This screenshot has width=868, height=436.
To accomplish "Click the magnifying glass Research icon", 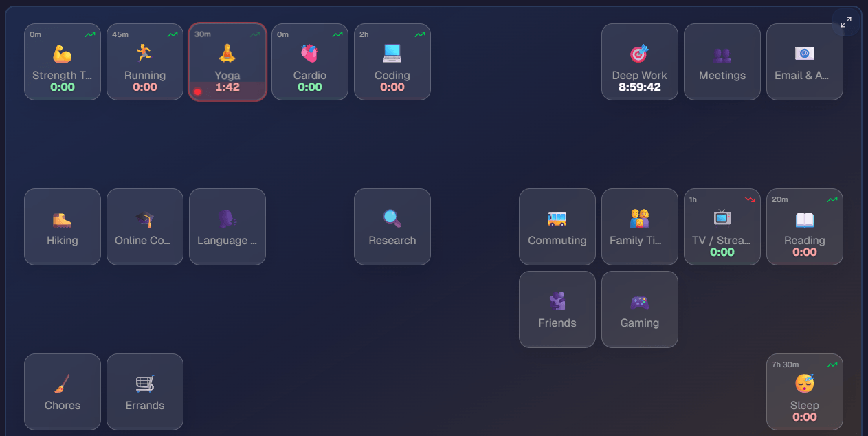I will pos(392,219).
